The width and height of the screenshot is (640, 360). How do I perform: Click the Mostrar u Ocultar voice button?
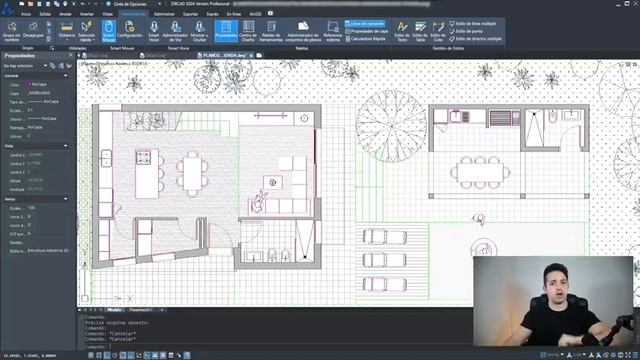click(199, 31)
